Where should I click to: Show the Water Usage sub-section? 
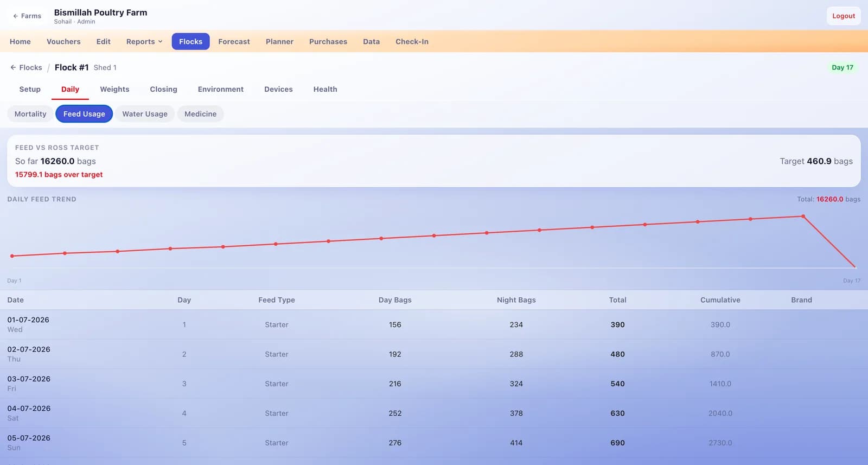coord(144,114)
